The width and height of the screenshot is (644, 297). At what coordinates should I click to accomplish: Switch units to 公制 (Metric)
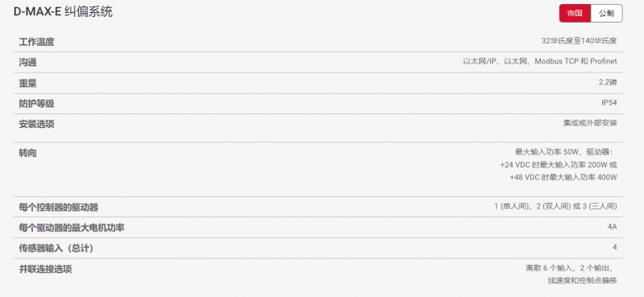pos(606,13)
